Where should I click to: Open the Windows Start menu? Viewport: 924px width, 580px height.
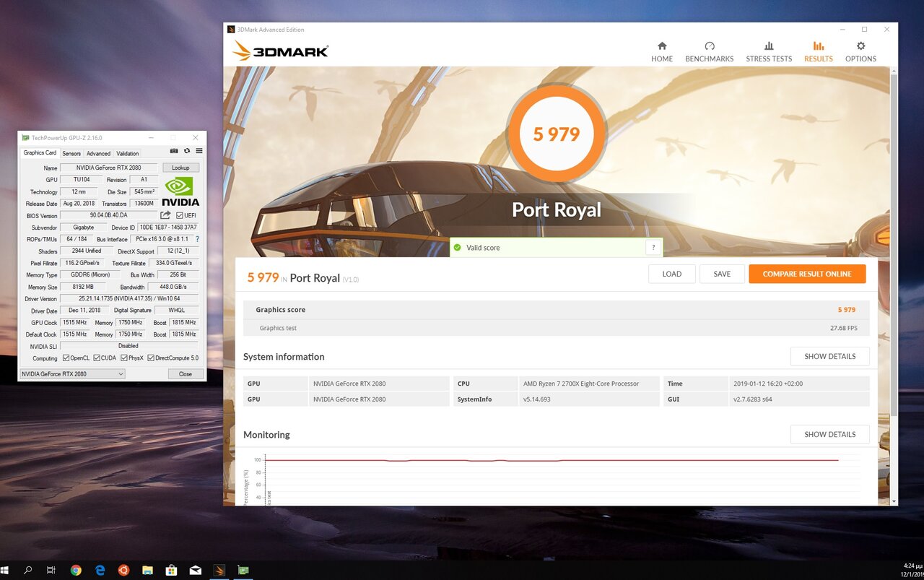click(x=6, y=570)
